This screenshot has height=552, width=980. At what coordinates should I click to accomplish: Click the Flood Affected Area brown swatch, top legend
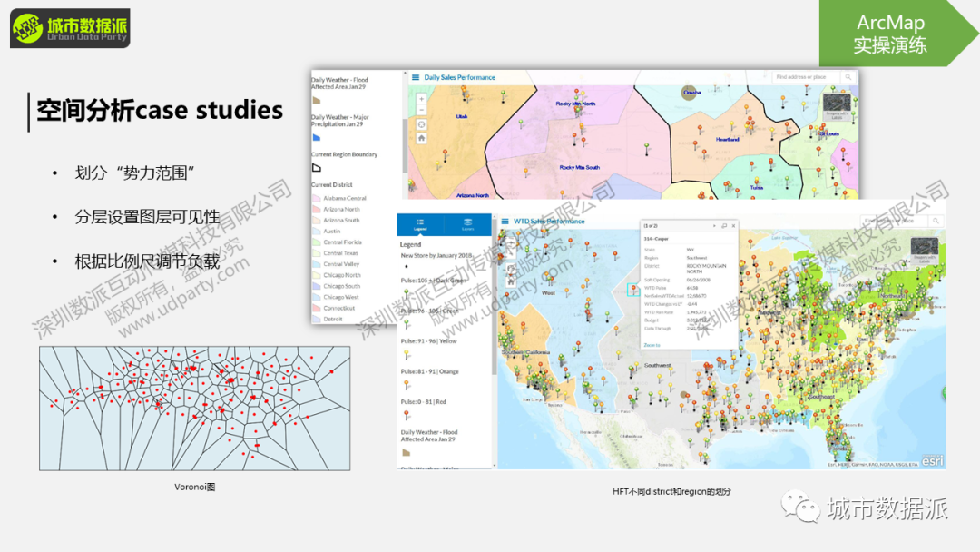(317, 100)
